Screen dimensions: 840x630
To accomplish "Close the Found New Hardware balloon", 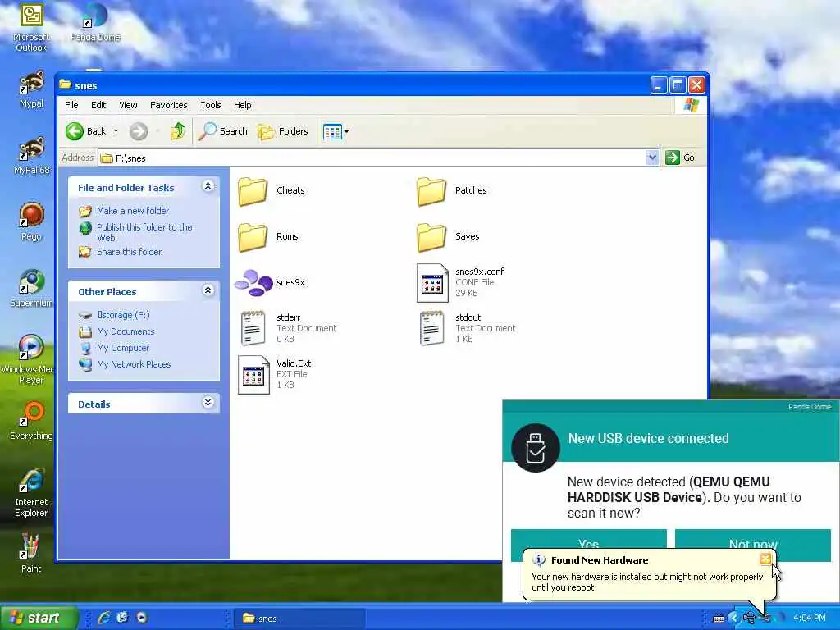I will [765, 559].
